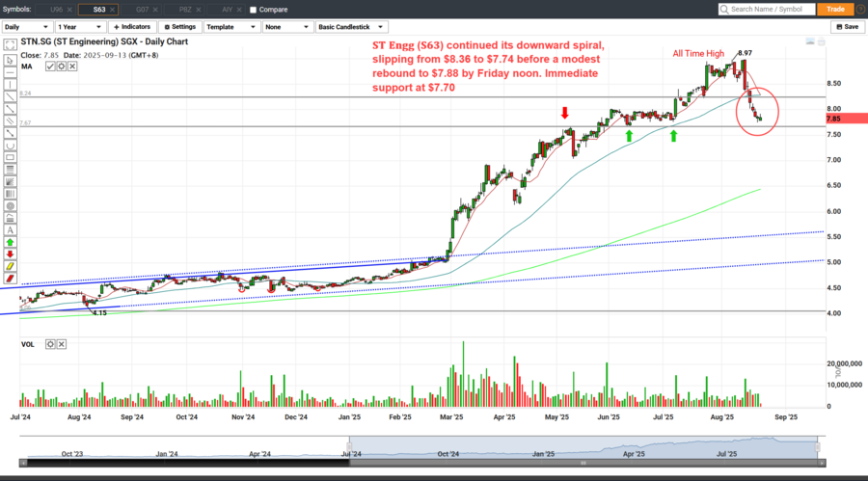Toggle fullscreen chart icon
868x481 pixels.
10,45
